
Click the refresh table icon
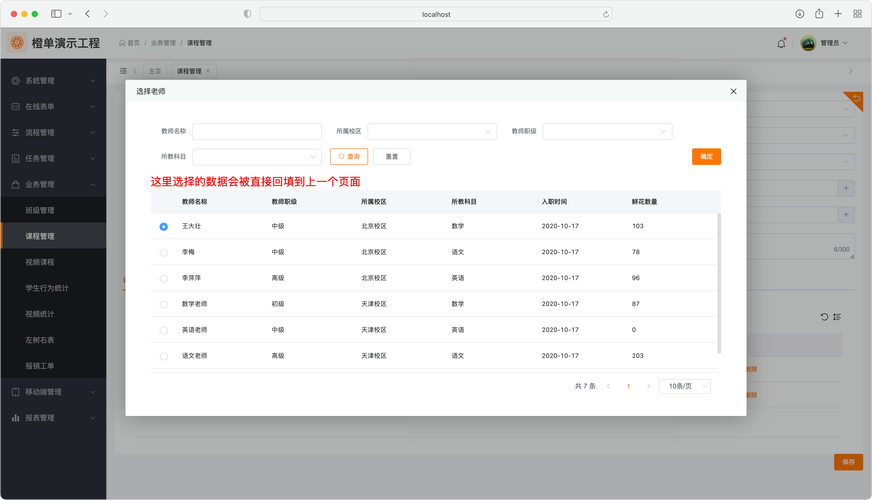[x=824, y=317]
